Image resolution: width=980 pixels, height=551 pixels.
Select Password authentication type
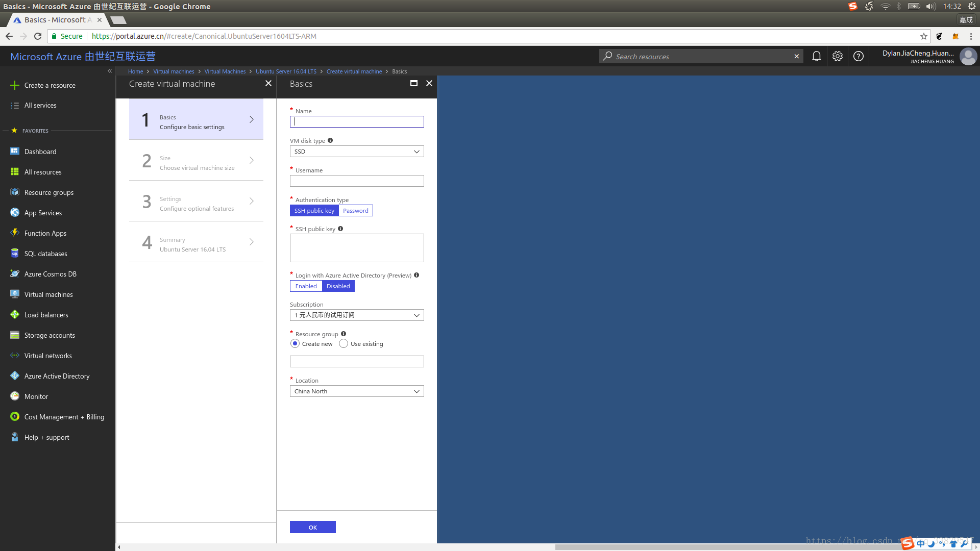[x=356, y=211]
